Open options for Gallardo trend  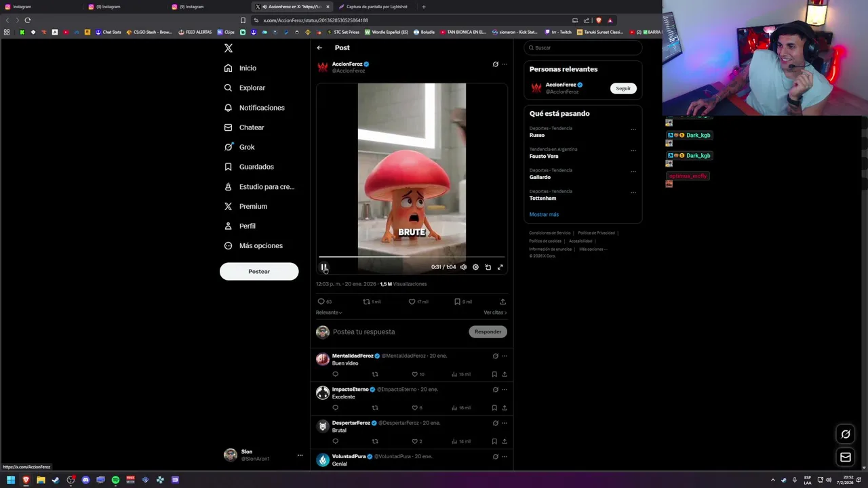633,171
